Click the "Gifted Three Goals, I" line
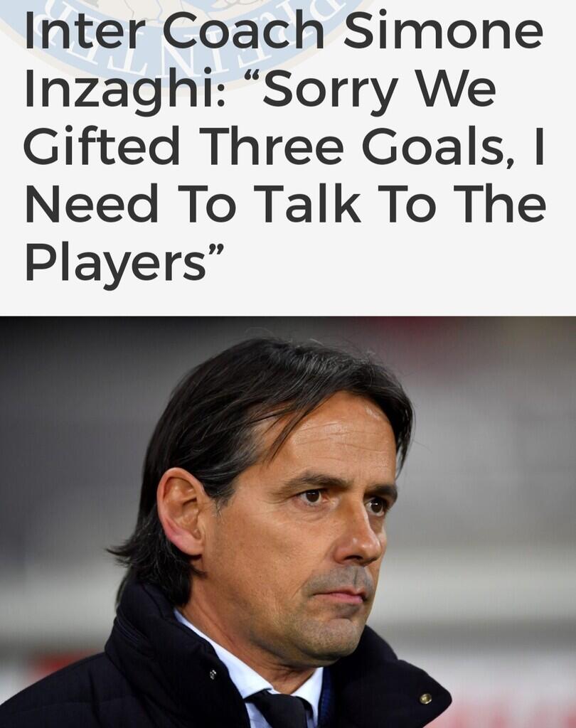This screenshot has height=728, width=576. pos(284,148)
